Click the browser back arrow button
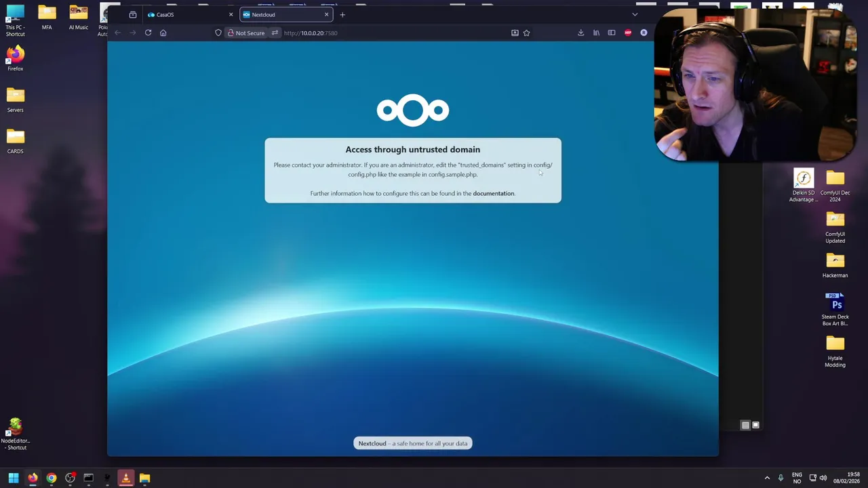The height and width of the screenshot is (488, 868). tap(117, 33)
